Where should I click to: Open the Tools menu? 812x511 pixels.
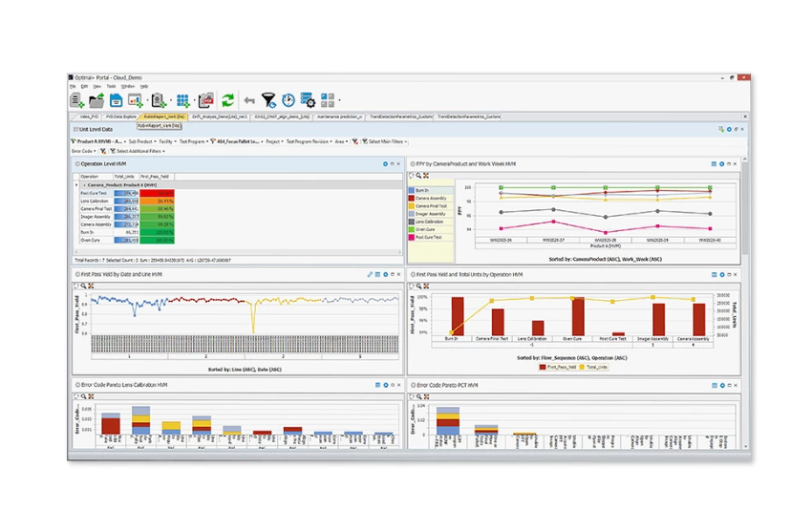111,87
